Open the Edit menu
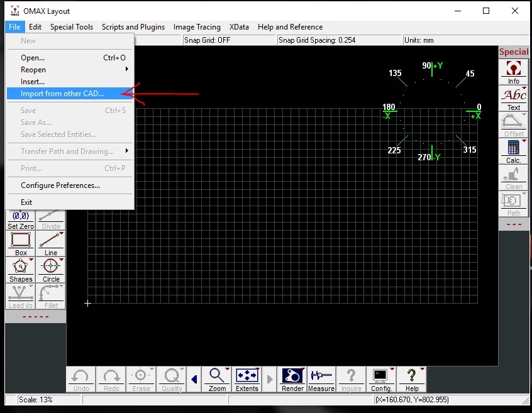 tap(35, 27)
